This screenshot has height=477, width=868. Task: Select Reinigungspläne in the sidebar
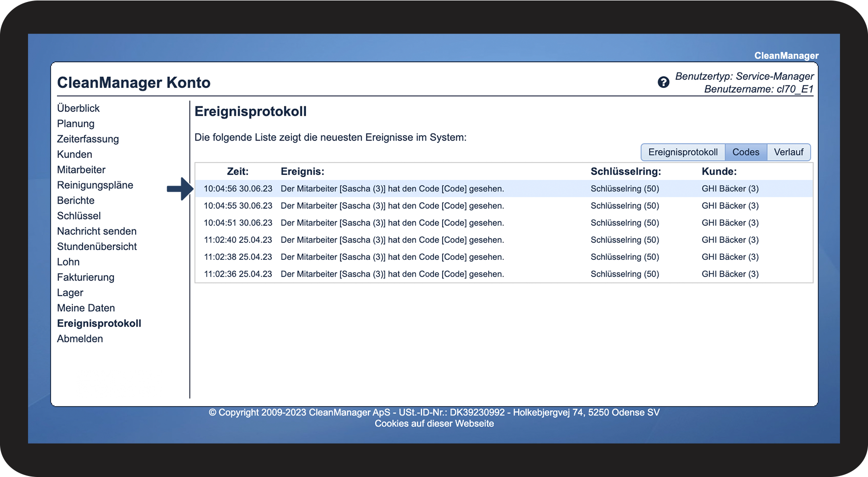(x=95, y=185)
